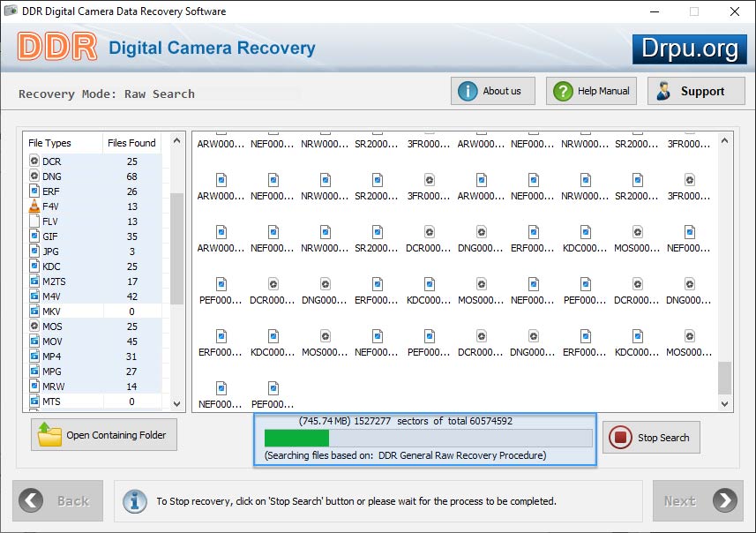Click the MOS file type icon
Viewport: 756px width, 533px height.
point(34,327)
